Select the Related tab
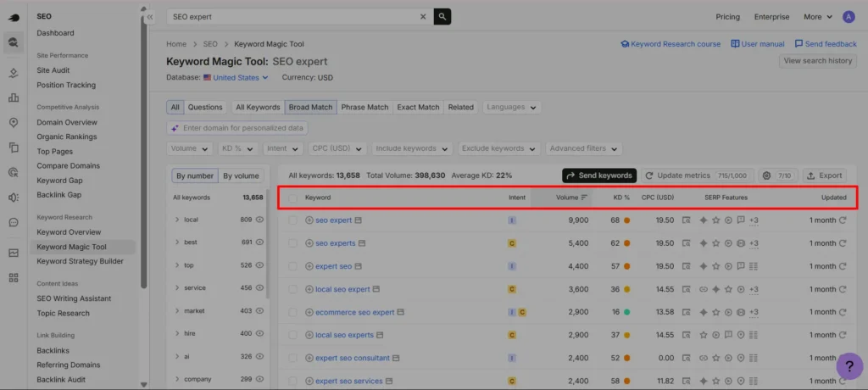Image resolution: width=868 pixels, height=390 pixels. pos(460,108)
